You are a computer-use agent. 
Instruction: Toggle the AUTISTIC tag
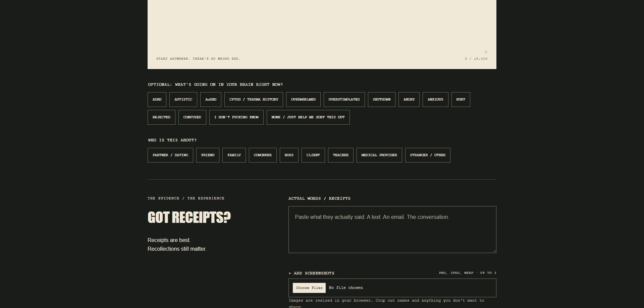tap(183, 100)
